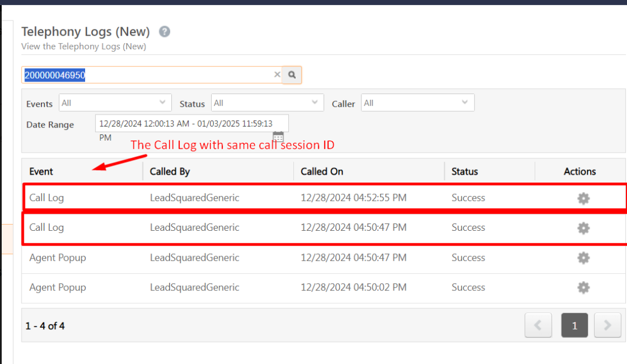Click the Called By column header

tap(170, 171)
